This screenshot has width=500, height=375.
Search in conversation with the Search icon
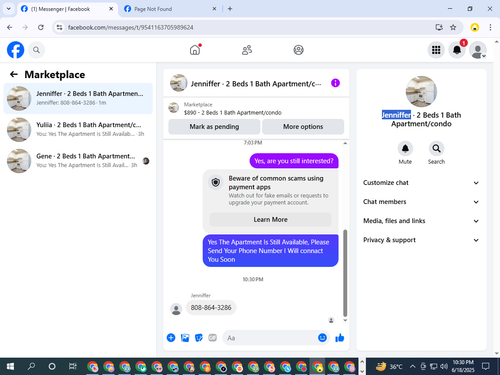pyautogui.click(x=436, y=149)
